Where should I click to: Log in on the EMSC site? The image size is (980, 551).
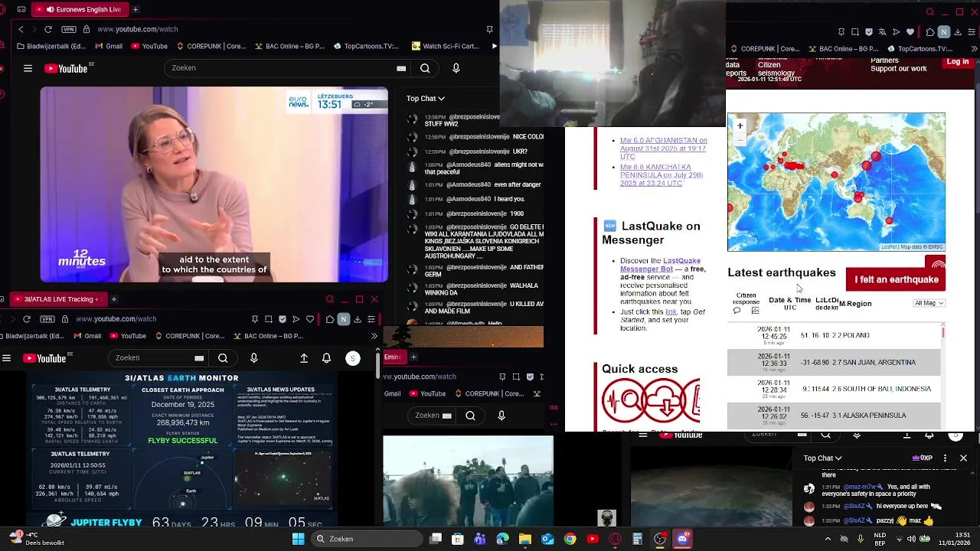[958, 62]
